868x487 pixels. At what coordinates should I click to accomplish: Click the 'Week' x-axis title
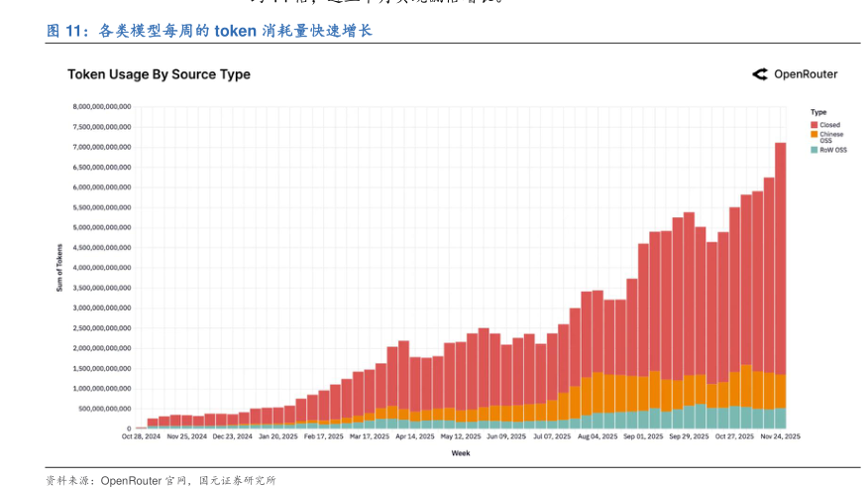click(x=461, y=453)
